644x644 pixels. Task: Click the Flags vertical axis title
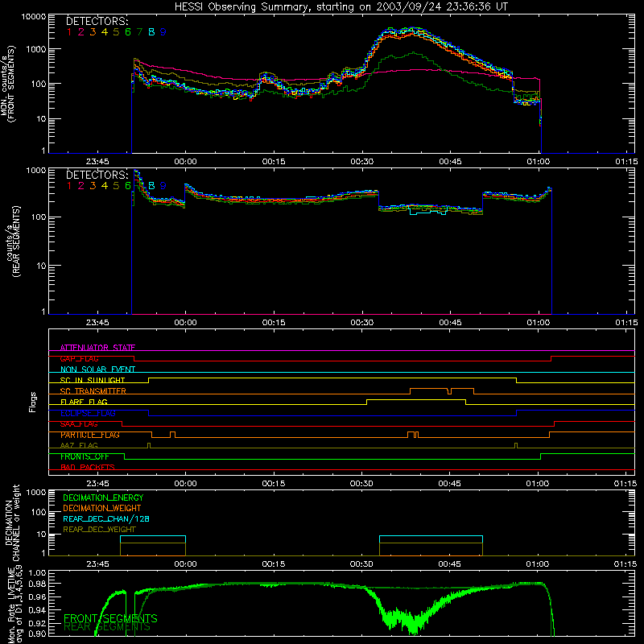click(x=33, y=402)
